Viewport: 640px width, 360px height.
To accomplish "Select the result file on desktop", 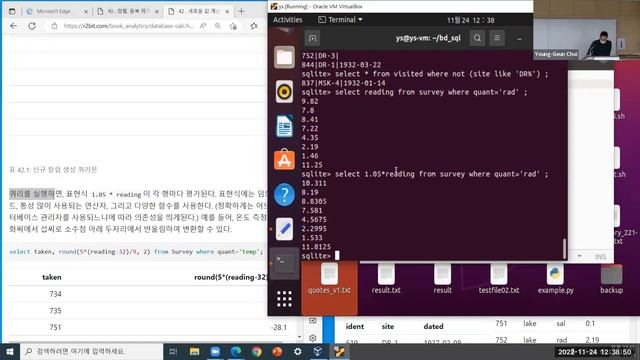I will point(442,280).
